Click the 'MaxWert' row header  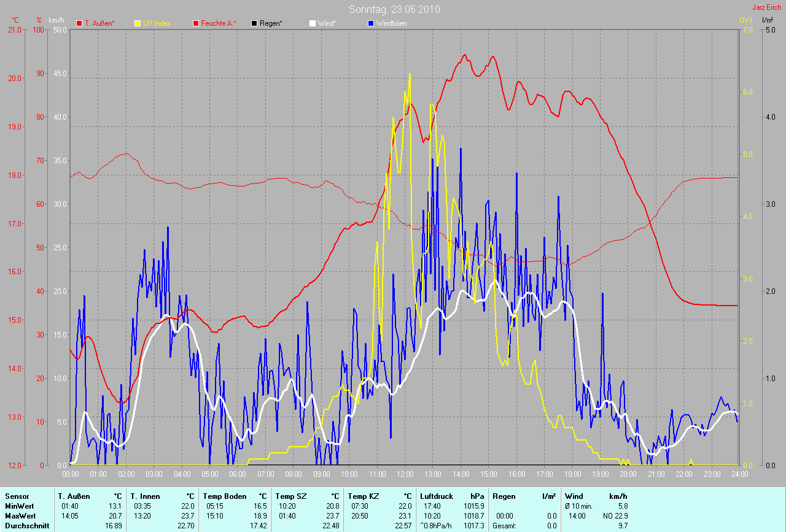pyautogui.click(x=20, y=515)
